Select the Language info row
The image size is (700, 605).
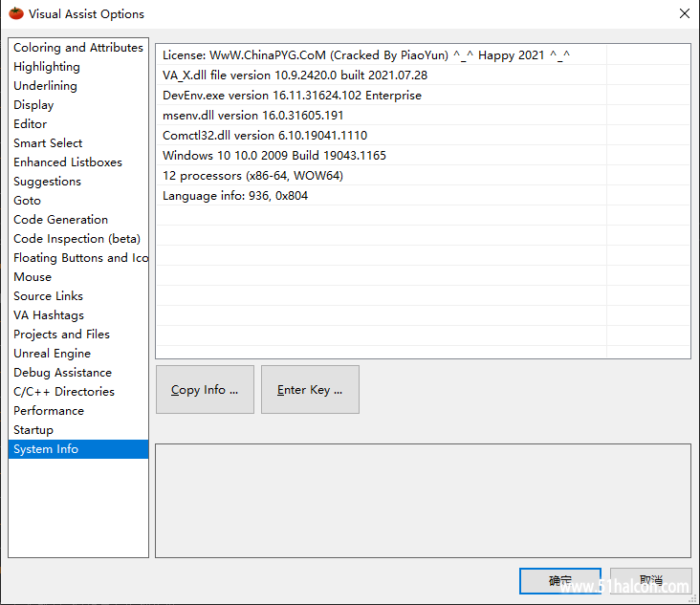pyautogui.click(x=423, y=195)
